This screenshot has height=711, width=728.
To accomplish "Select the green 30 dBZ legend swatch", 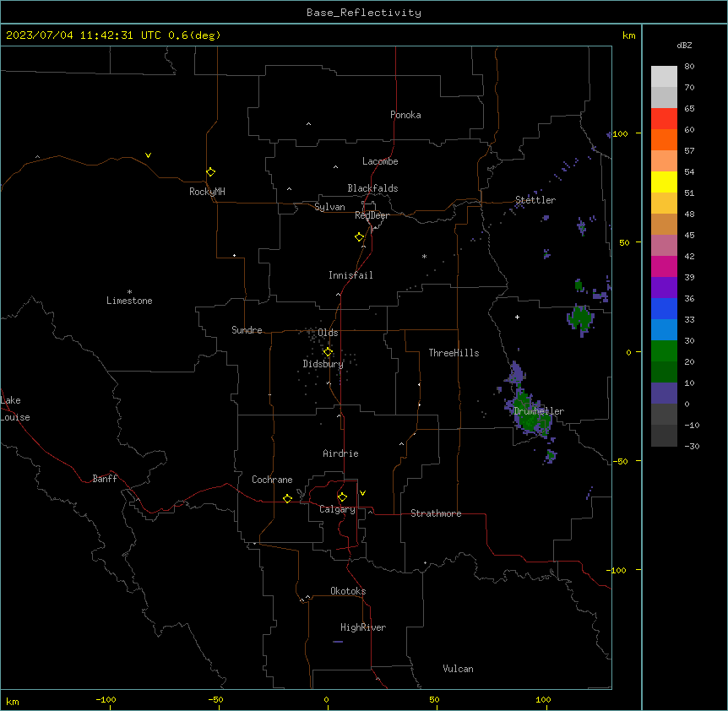I will 664,351.
